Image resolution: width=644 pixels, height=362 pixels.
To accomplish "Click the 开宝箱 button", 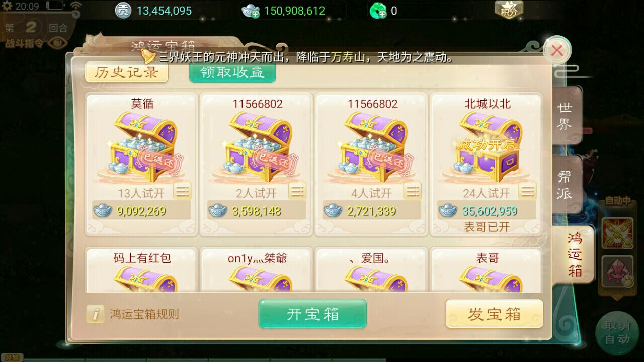I will tap(312, 314).
